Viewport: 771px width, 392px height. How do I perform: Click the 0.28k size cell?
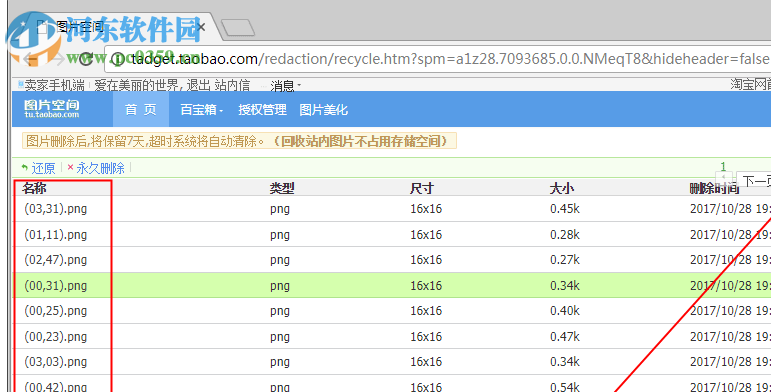tap(564, 235)
